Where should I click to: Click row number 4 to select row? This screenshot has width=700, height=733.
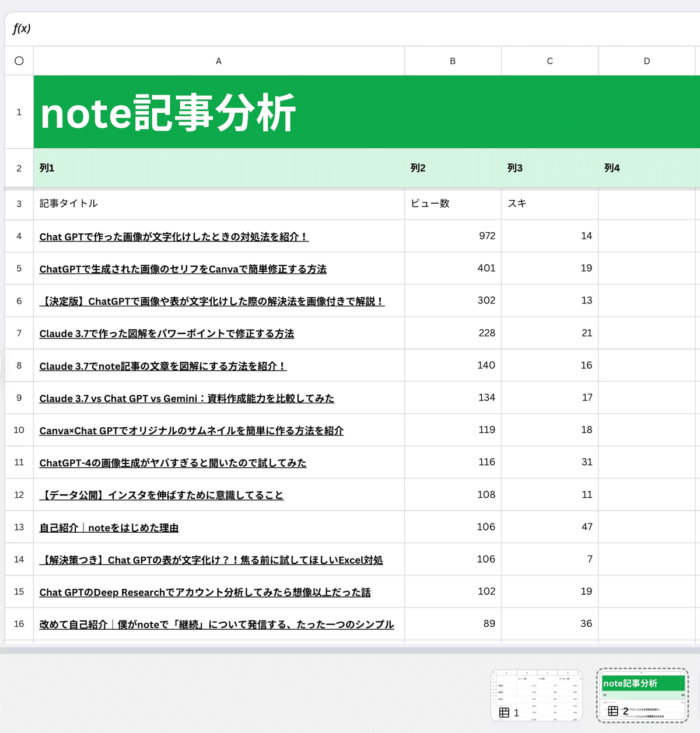point(19,236)
